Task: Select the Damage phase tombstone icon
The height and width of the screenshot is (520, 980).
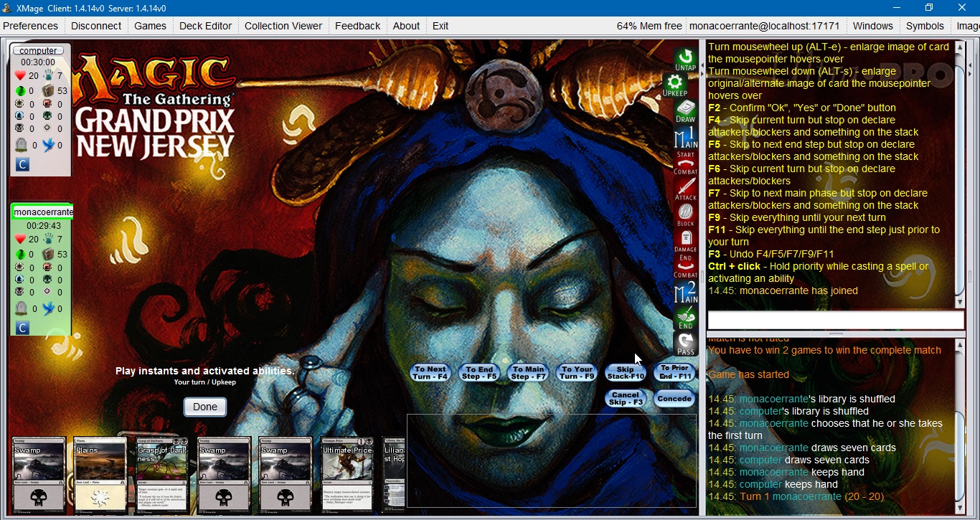Action: (686, 241)
